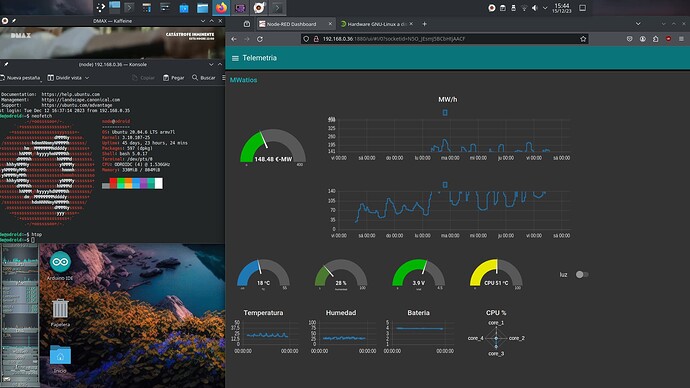Open the Firefox extensions toolbar icon
Image resolution: width=690 pixels, height=388 pixels.
[655, 39]
